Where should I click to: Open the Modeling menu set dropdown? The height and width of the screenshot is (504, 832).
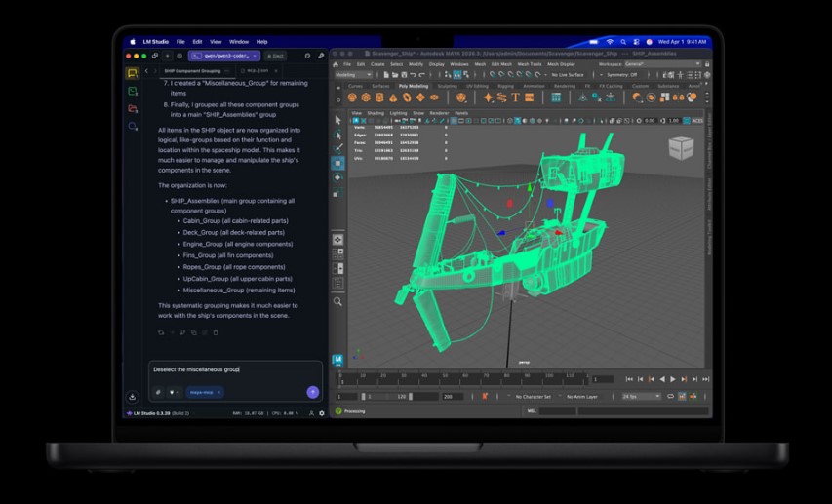click(x=353, y=75)
